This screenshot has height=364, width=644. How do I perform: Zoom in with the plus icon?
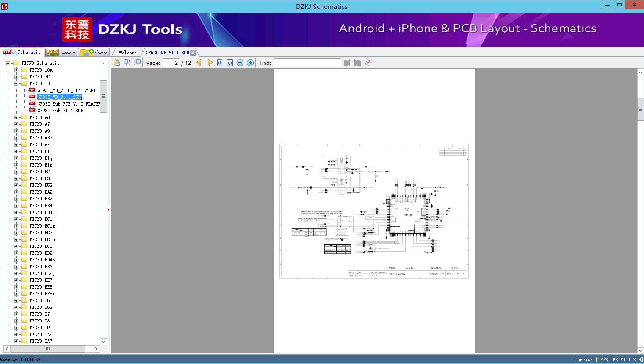250,63
